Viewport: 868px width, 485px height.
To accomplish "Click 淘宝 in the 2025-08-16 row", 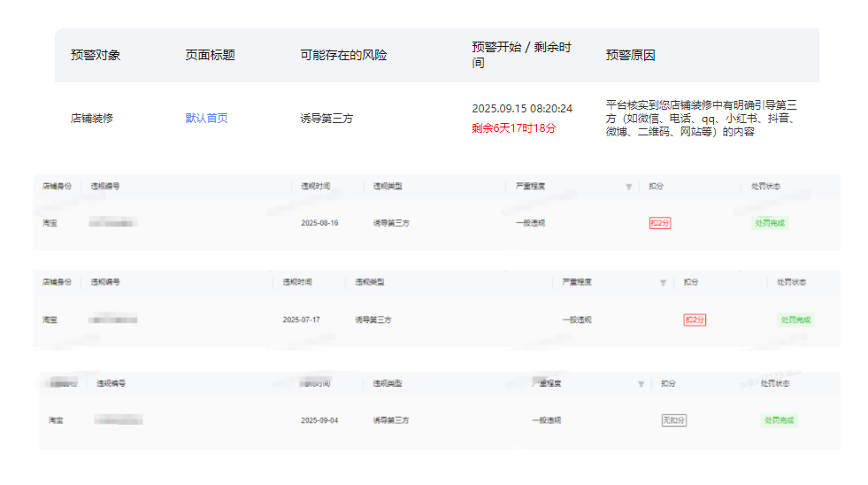I will 50,223.
